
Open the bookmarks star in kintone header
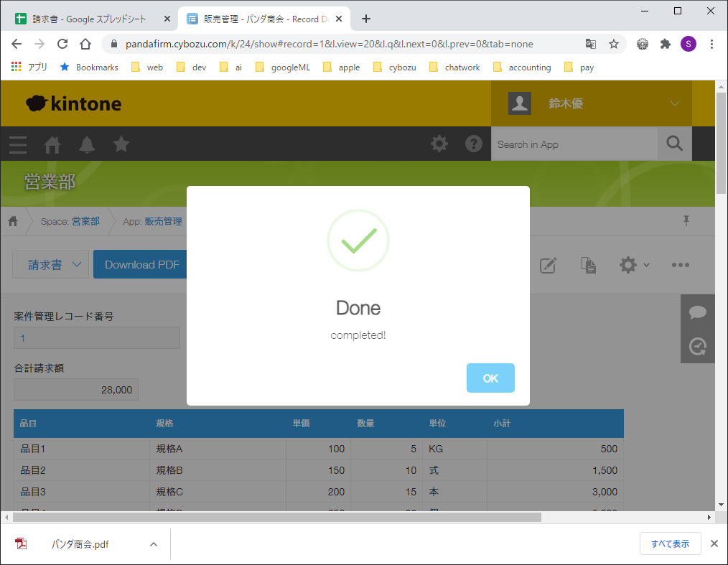pyautogui.click(x=121, y=144)
